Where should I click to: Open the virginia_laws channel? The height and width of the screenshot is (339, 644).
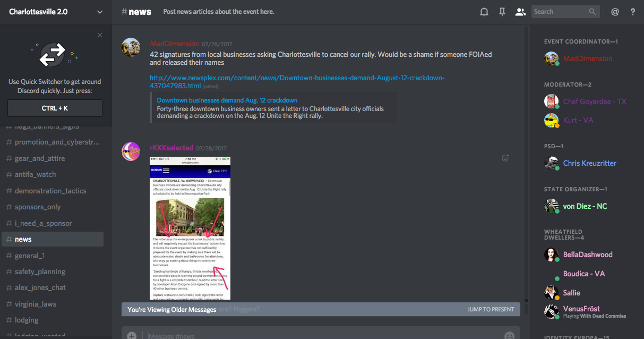pos(35,304)
